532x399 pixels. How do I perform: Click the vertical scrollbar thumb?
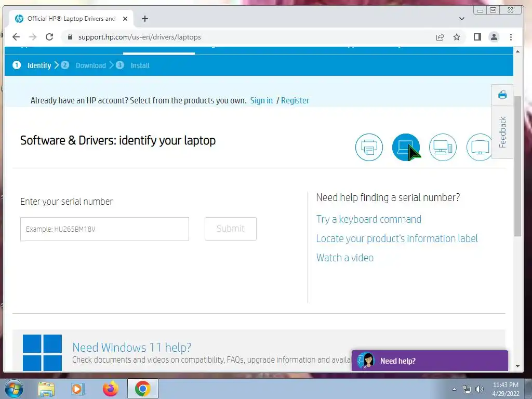point(517,166)
